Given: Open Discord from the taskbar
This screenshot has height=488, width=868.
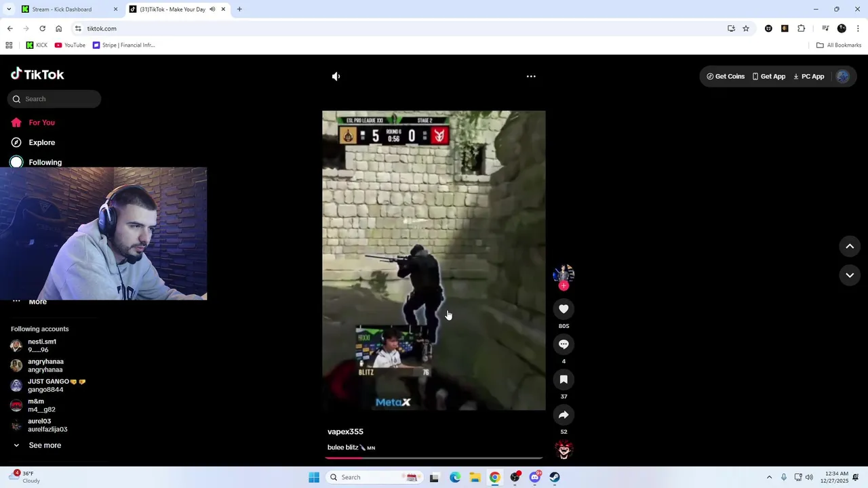Looking at the screenshot, I should pos(535,477).
